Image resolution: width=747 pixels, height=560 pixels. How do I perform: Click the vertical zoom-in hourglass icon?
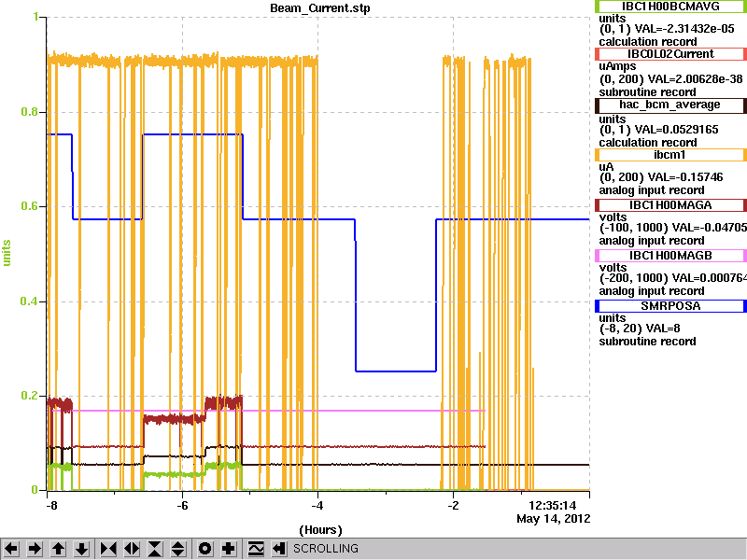tap(155, 549)
